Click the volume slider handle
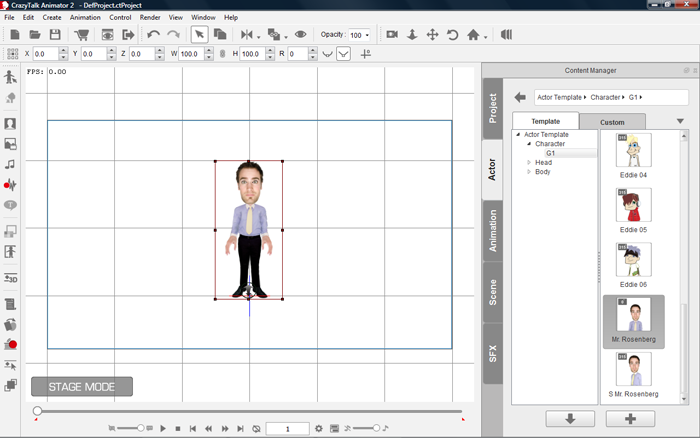Screen dimensions: 700x438 376,428
